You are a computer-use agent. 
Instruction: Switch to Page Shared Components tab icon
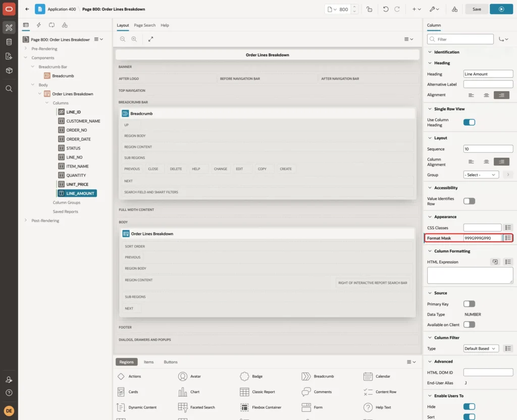[x=65, y=25]
